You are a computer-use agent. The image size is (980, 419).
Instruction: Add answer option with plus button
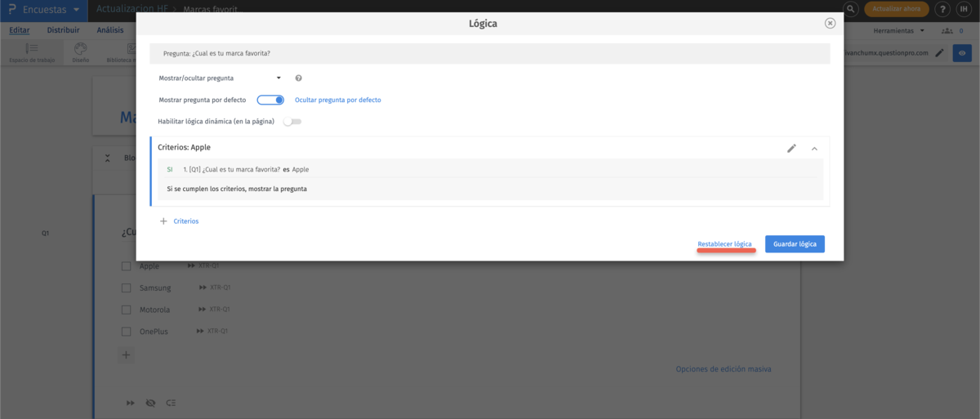coord(126,355)
